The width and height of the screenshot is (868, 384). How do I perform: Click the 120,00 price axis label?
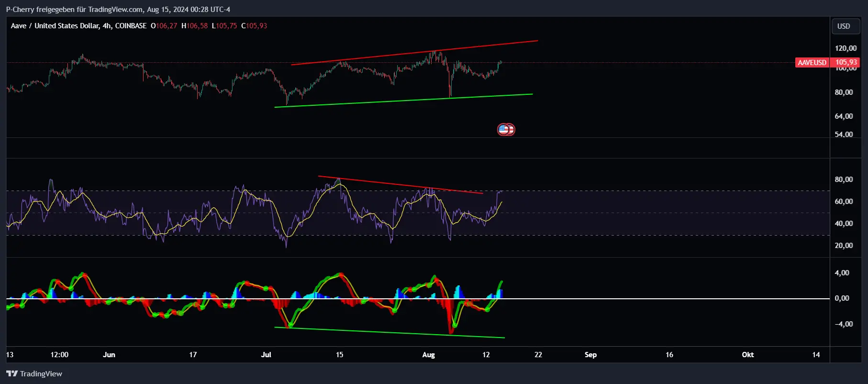(x=846, y=48)
